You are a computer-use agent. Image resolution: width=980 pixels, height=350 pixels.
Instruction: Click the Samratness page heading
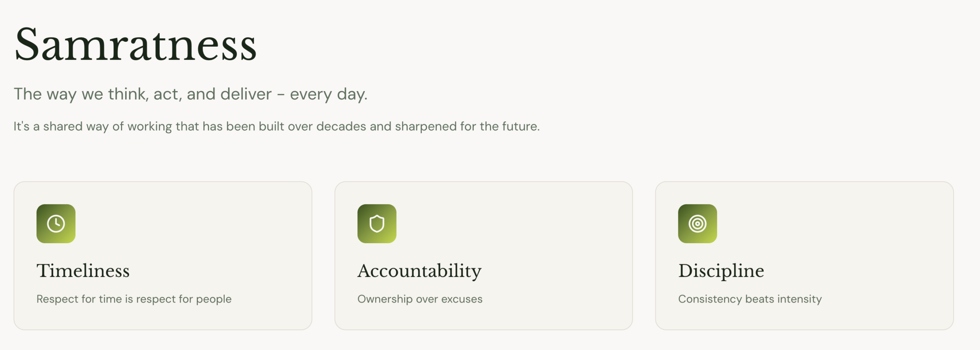[x=136, y=45]
